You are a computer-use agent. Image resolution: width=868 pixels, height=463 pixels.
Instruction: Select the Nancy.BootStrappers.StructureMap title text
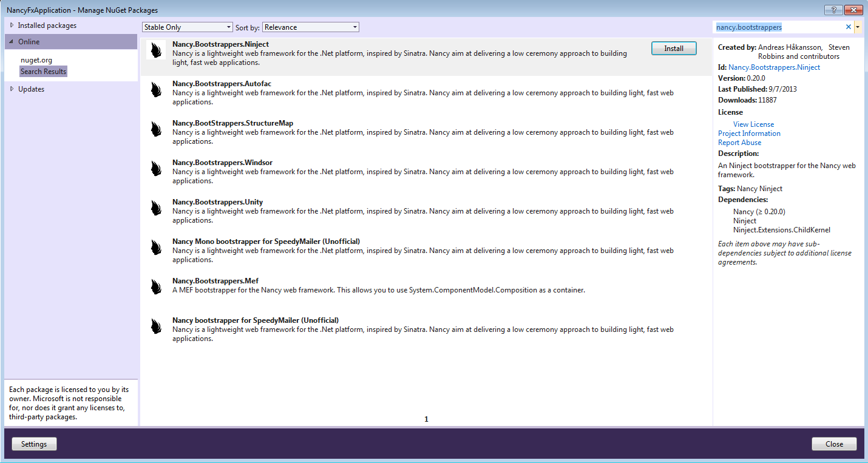click(x=232, y=123)
